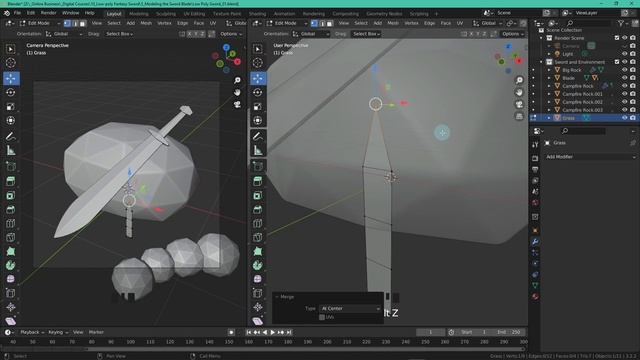Viewport: 640px width, 360px height.
Task: Expand the Big Rock tree item
Action: point(549,70)
